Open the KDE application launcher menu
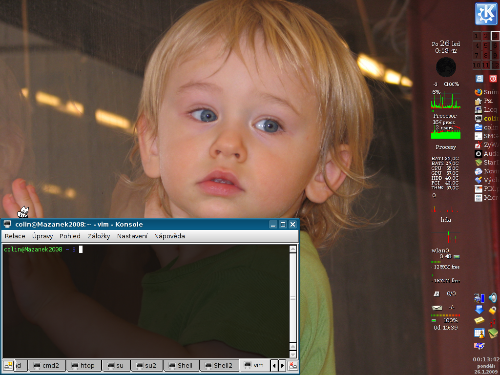500x375 pixels. point(486,14)
